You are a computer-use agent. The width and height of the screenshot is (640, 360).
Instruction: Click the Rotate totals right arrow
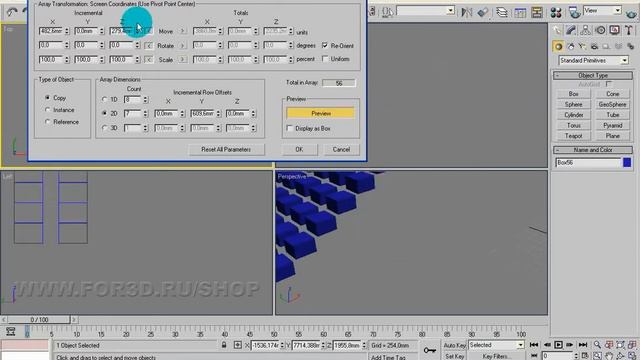(x=182, y=46)
